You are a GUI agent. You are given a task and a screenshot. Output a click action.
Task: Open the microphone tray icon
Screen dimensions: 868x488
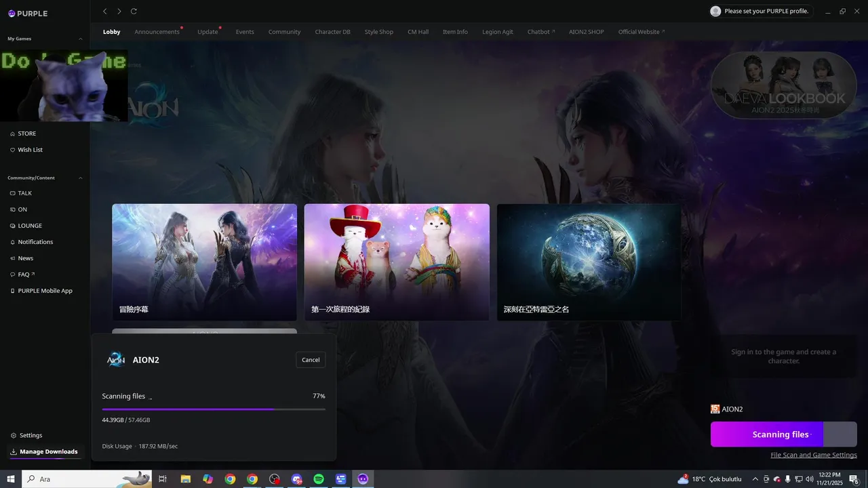(x=787, y=479)
